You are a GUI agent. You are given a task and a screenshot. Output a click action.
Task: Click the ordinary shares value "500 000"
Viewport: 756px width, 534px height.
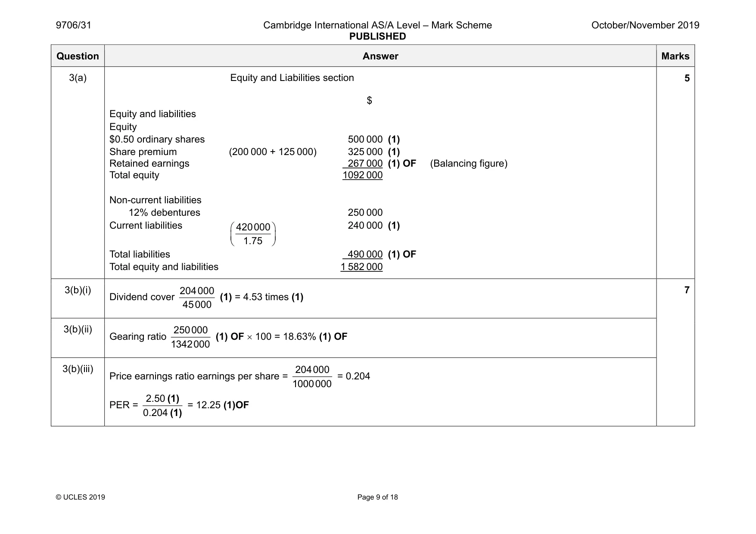(x=365, y=140)
